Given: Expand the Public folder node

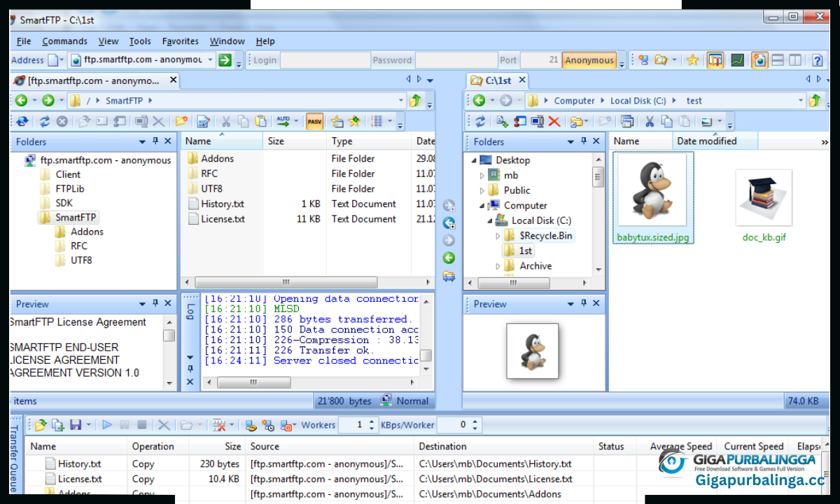Looking at the screenshot, I should click(482, 190).
